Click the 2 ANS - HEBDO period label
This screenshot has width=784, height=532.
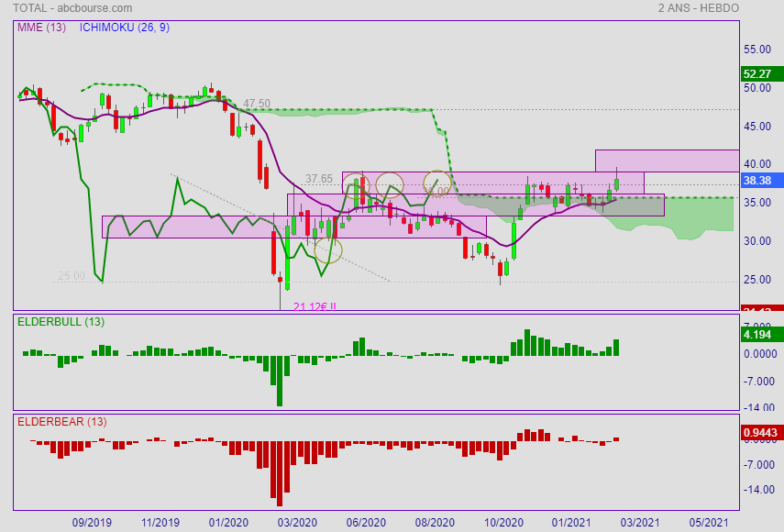(698, 8)
